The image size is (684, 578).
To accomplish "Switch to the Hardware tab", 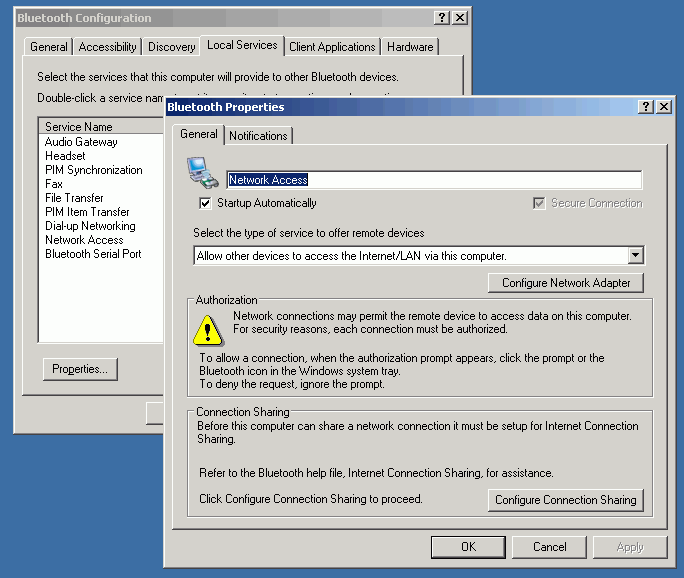I will (410, 47).
